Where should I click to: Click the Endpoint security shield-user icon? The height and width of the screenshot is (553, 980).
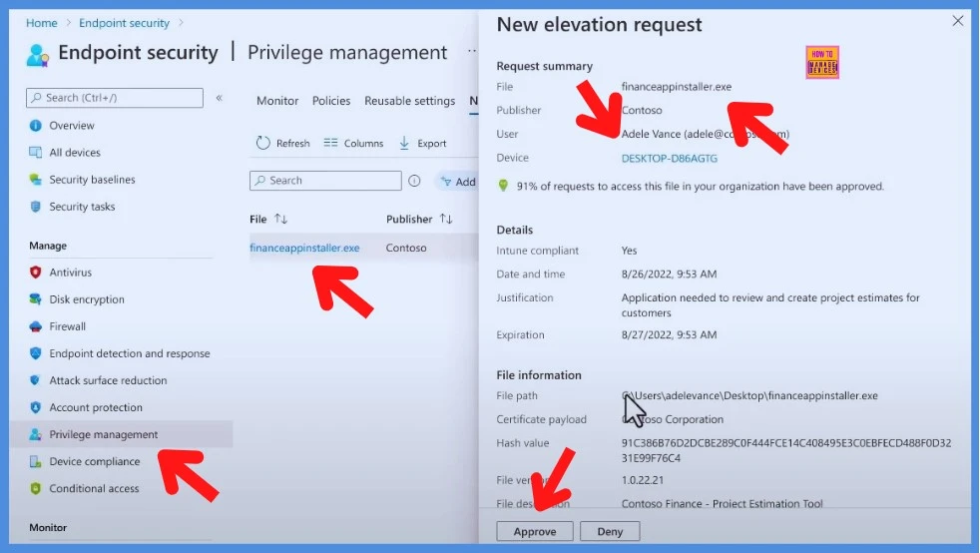[x=37, y=55]
